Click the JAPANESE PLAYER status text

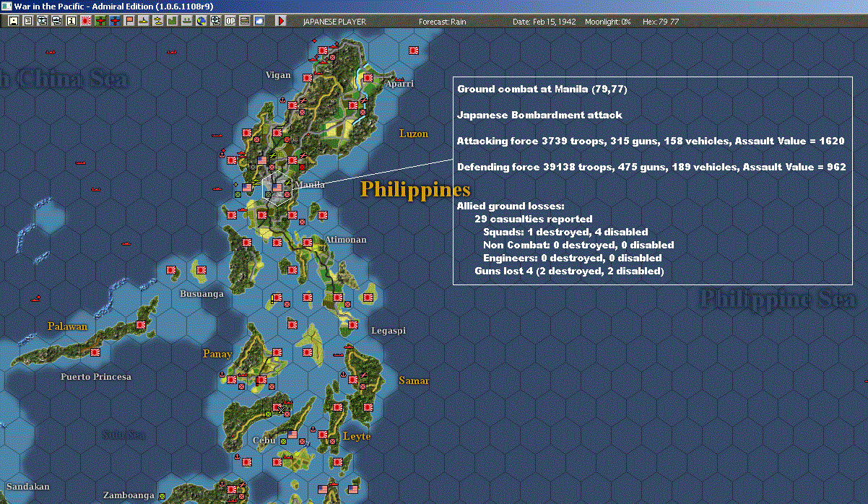pos(334,22)
